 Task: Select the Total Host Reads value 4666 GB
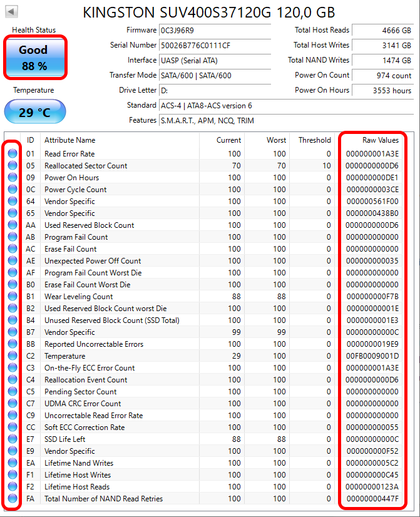click(382, 30)
